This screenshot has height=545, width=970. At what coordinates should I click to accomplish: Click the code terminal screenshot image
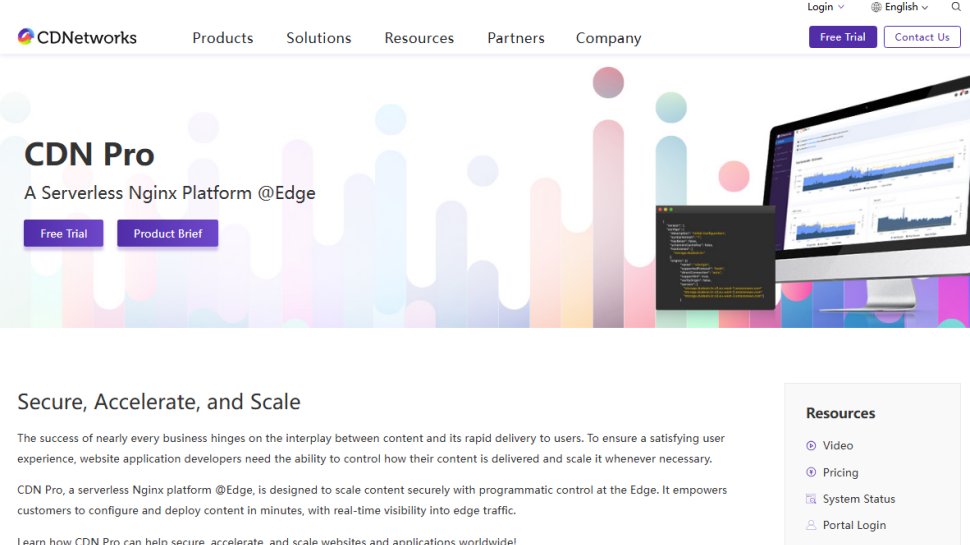point(715,257)
